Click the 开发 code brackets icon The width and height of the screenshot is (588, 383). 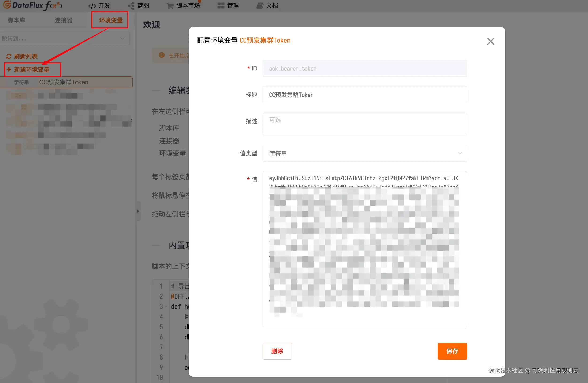coord(92,6)
